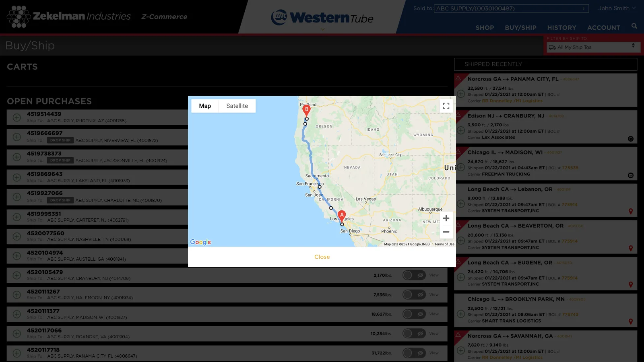Toggle visibility switch for order 4520111377
This screenshot has width=644, height=362.
click(414, 314)
